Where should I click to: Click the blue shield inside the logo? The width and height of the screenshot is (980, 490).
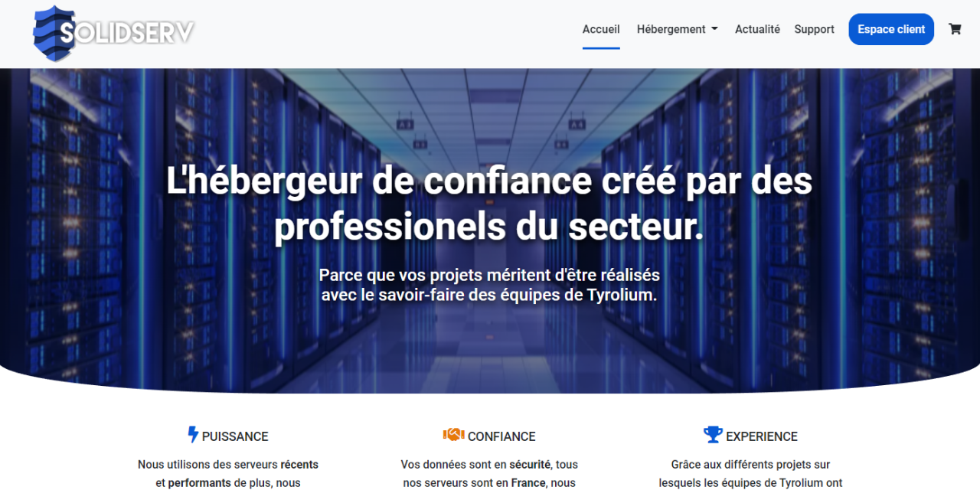tap(52, 32)
